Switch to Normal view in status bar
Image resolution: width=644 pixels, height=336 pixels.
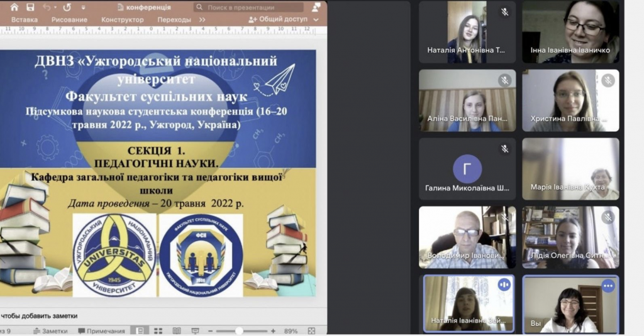click(140, 331)
